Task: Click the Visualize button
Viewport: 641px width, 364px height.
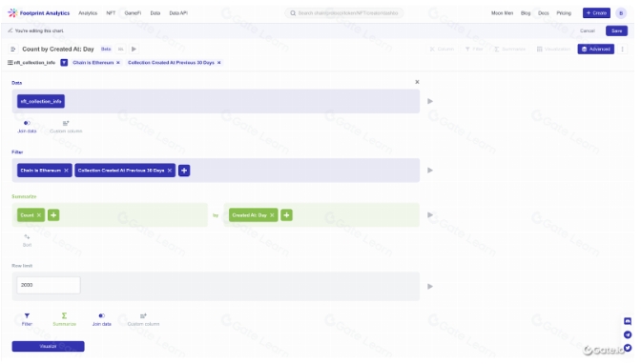Action: point(49,347)
